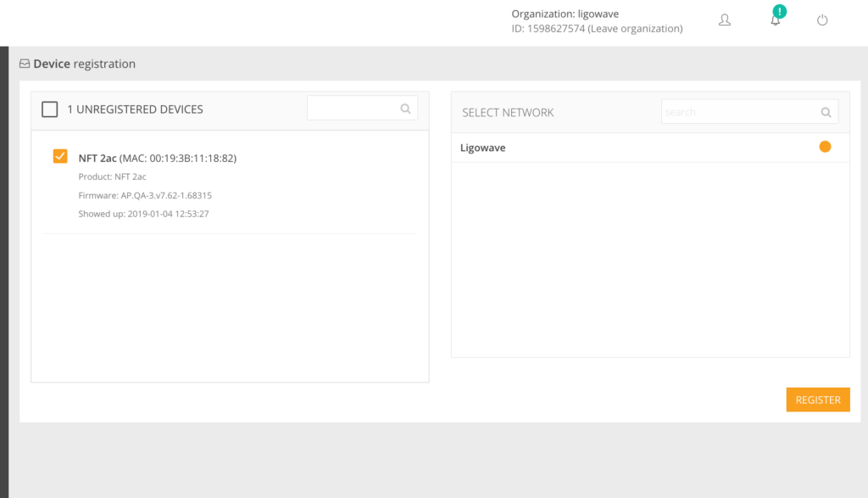This screenshot has width=868, height=498.
Task: Click the network search input field
Action: click(x=737, y=111)
